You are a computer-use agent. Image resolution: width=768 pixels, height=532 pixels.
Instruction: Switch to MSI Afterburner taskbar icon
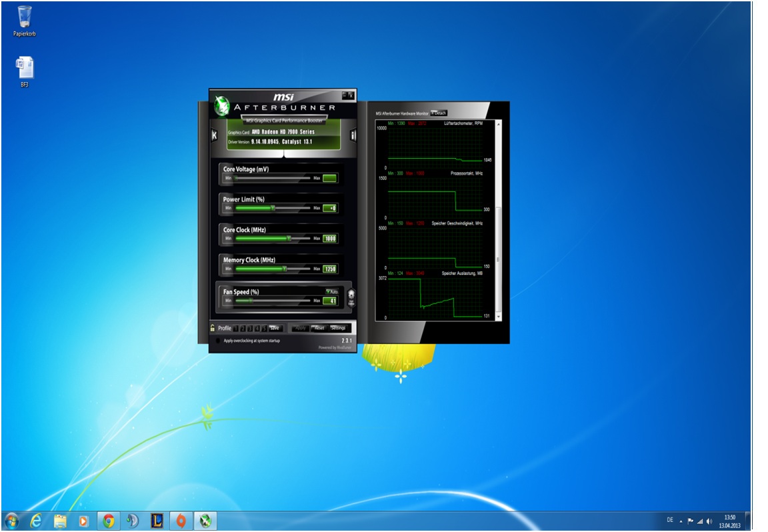[205, 521]
